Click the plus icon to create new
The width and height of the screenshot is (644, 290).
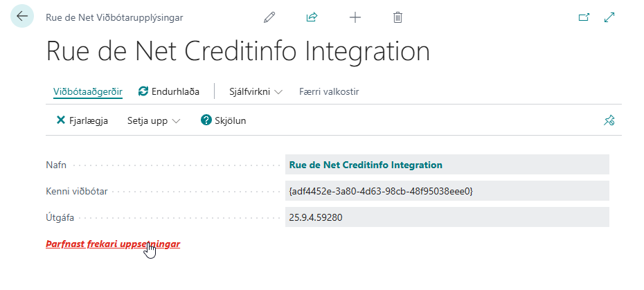point(355,17)
